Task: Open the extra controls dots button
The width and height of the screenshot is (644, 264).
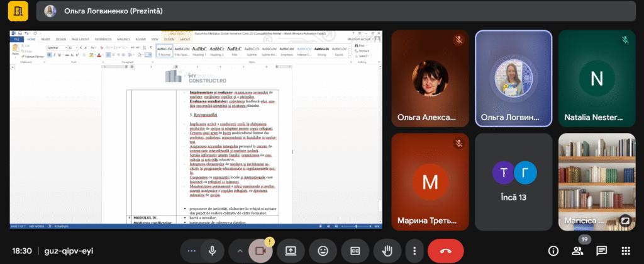Action: point(191,251)
